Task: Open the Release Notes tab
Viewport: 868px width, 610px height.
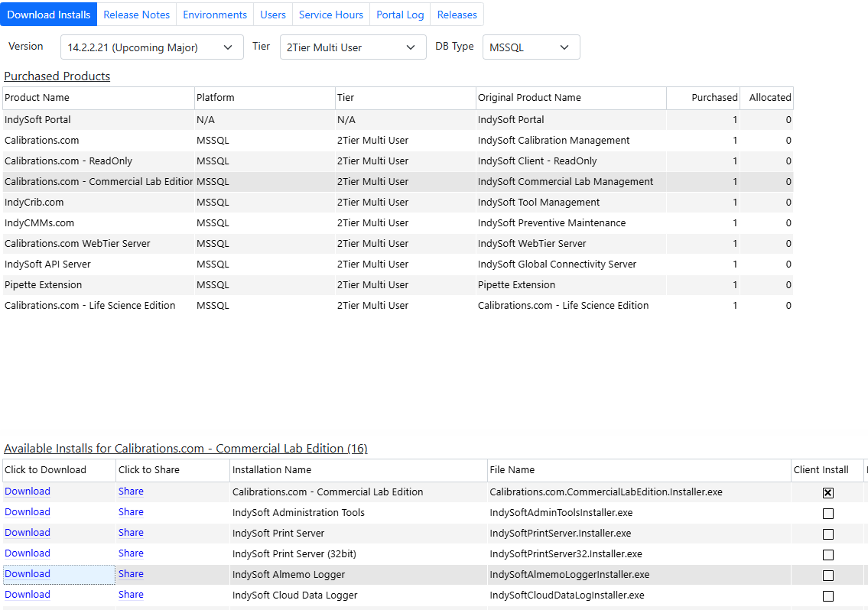Action: (136, 15)
